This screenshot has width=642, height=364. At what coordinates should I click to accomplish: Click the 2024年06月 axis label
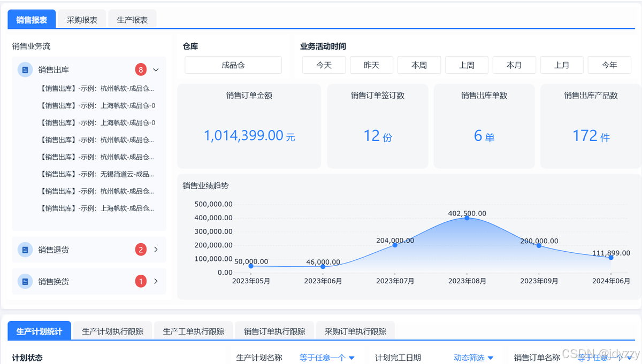tap(611, 281)
